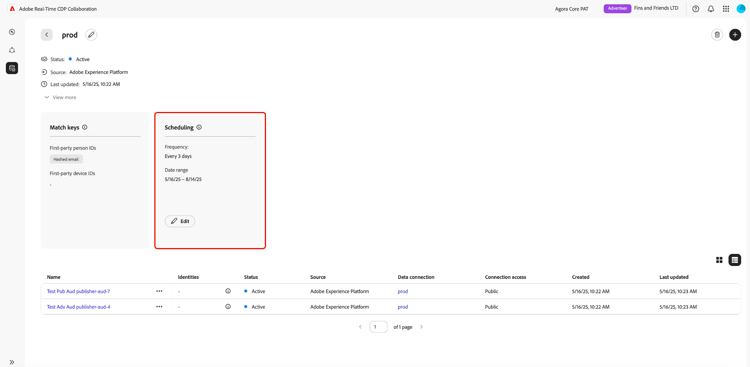The image size is (750, 367).
Task: Show info for Scheduling
Action: [199, 127]
